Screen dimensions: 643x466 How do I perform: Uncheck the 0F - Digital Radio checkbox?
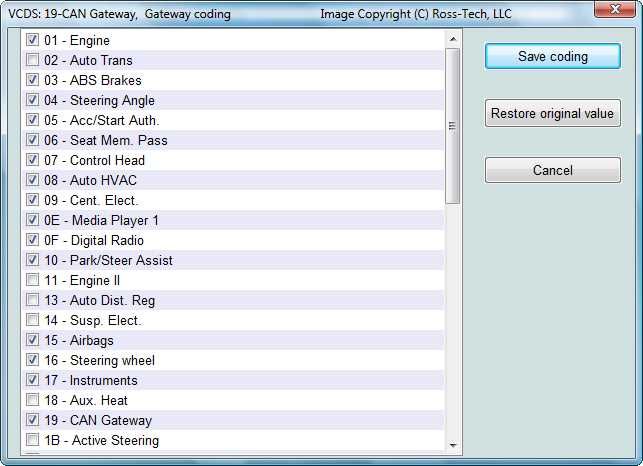coord(32,240)
